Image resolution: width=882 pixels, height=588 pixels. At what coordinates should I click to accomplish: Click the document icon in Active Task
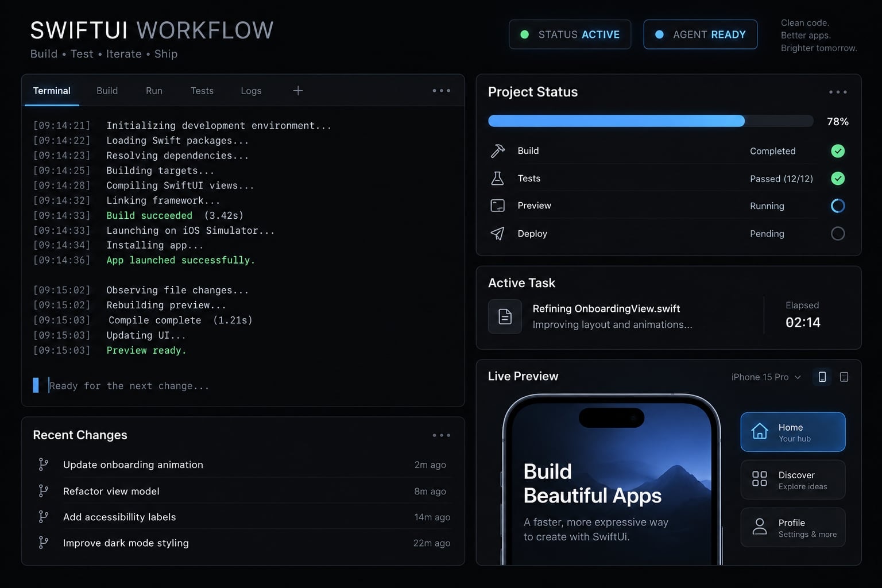[x=505, y=316]
